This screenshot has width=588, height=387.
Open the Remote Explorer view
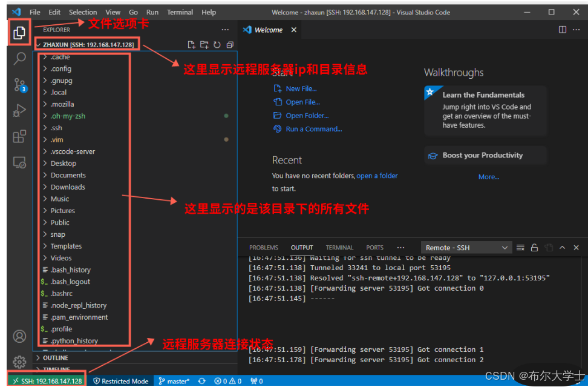tap(19, 162)
